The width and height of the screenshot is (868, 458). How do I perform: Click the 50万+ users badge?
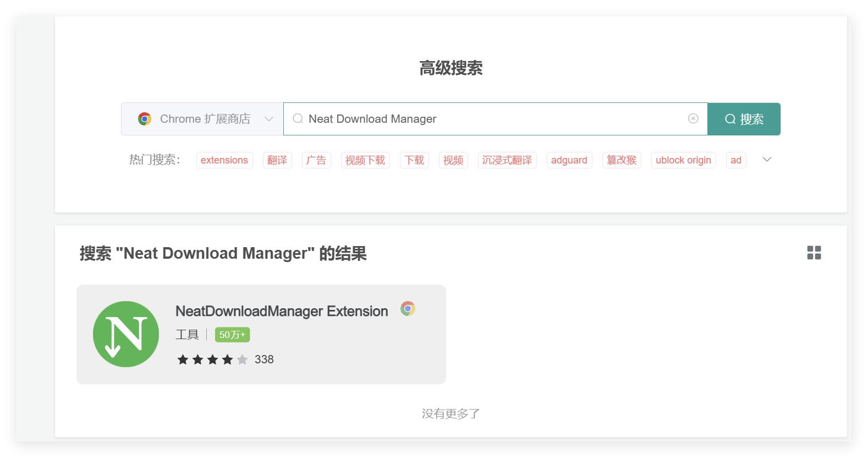pos(233,335)
